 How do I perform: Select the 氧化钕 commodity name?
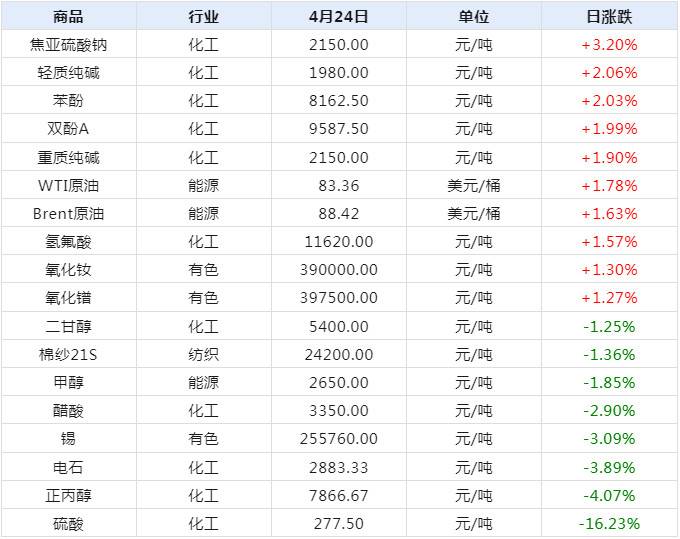68,269
